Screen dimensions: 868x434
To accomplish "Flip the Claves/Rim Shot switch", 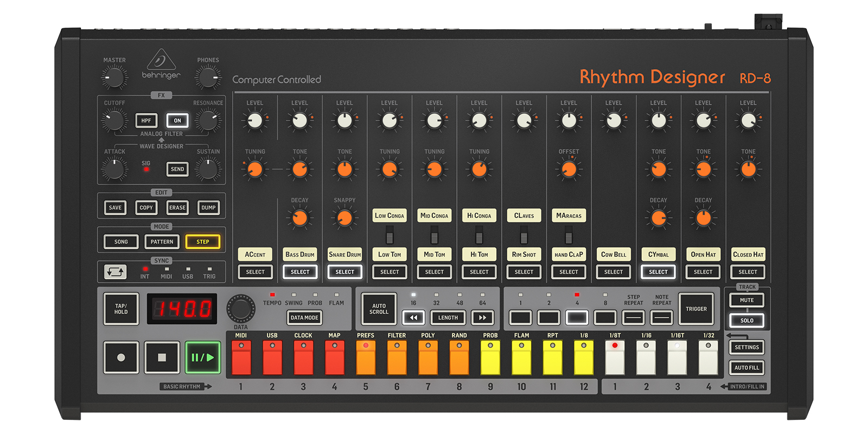I will [524, 235].
